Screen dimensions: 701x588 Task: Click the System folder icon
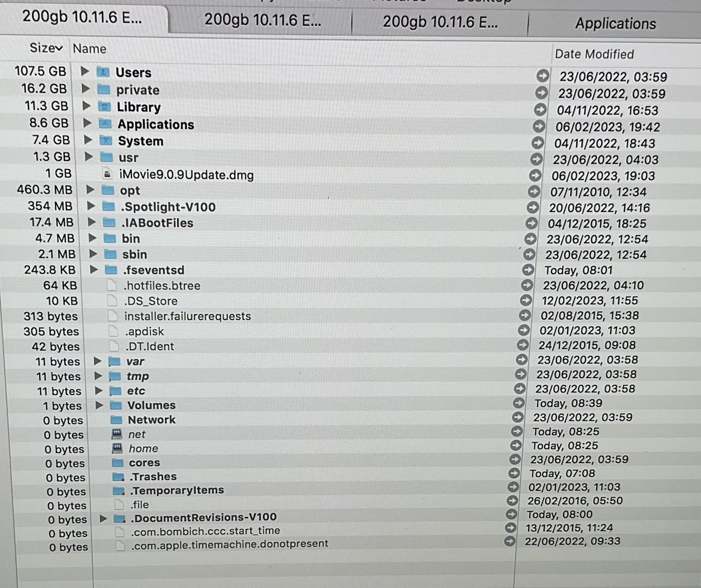coord(106,140)
